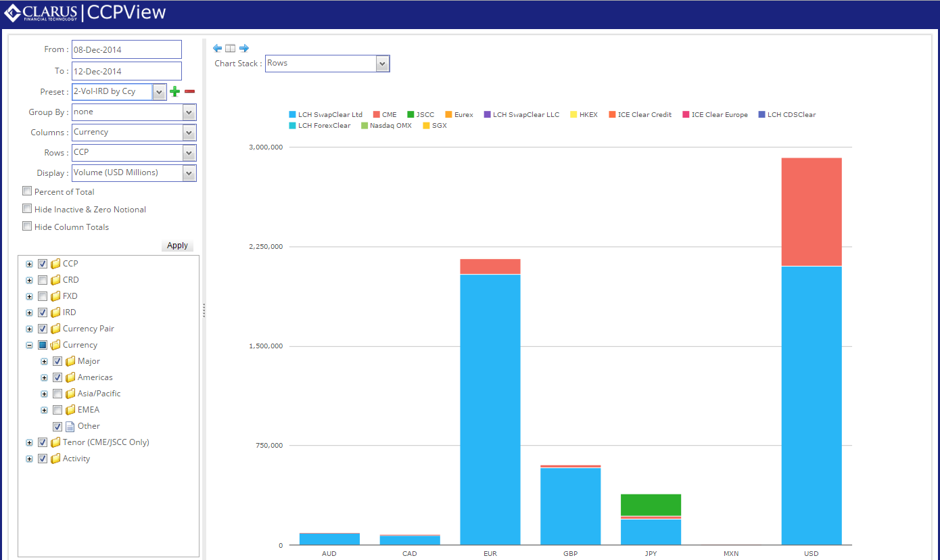The height and width of the screenshot is (560, 940).
Task: Toggle LCH SwapClear LLC legend entry
Action: 521,115
